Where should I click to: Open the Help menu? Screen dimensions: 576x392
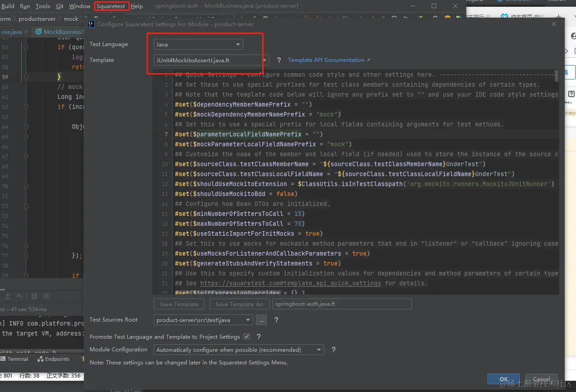(137, 6)
